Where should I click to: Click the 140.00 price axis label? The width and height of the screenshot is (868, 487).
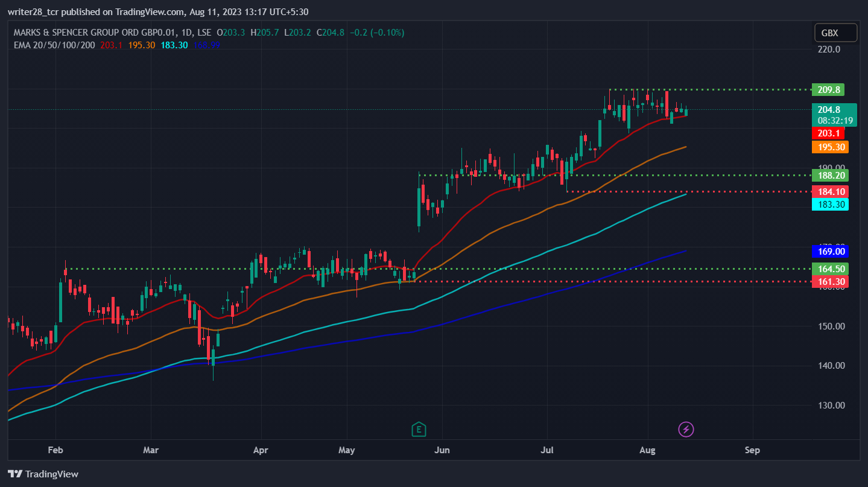point(830,366)
